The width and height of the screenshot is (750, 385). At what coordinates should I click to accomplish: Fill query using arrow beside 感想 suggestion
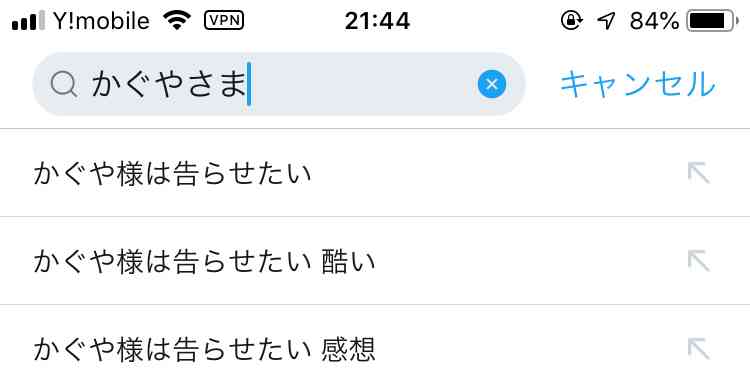tap(698, 349)
